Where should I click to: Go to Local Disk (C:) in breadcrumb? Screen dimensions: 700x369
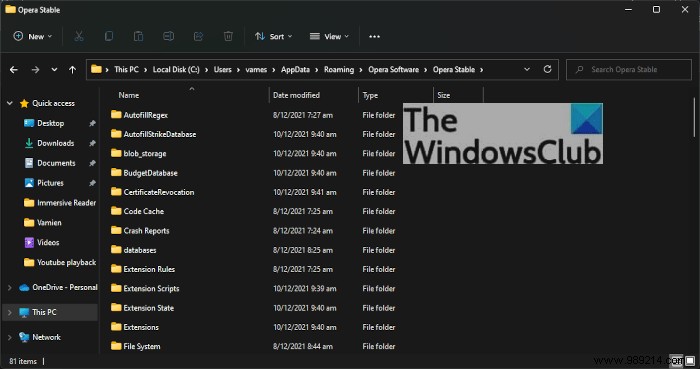tap(176, 70)
